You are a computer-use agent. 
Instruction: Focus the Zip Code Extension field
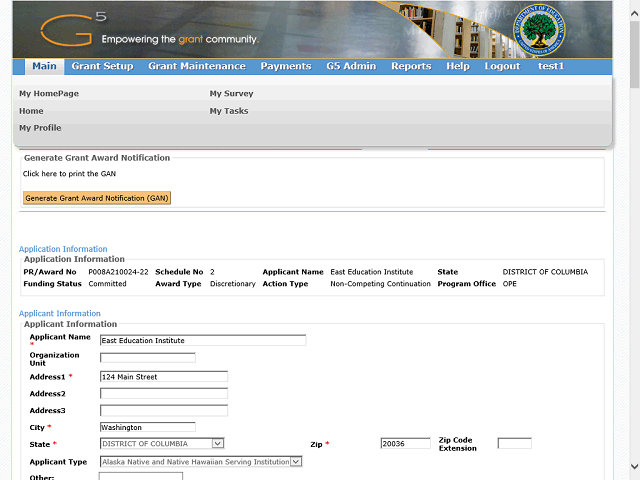coord(514,444)
